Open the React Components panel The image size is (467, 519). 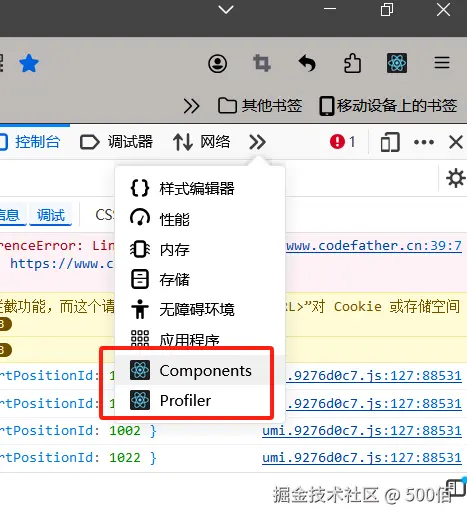point(200,370)
